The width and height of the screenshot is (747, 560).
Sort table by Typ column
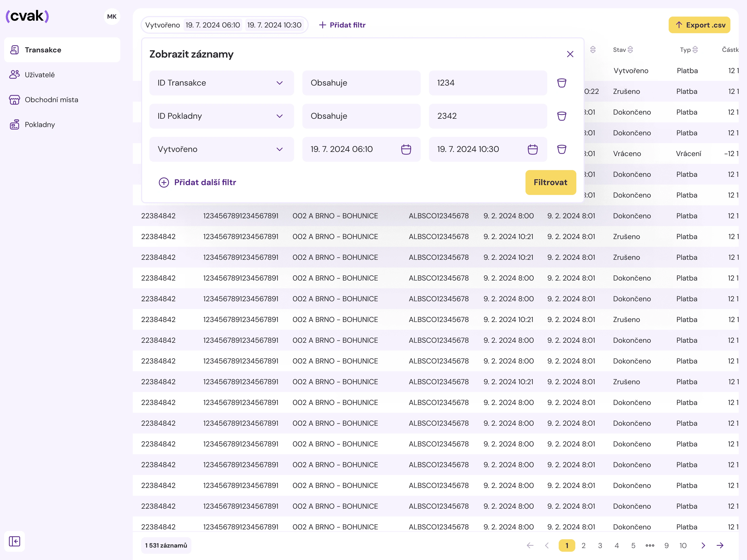pos(695,50)
